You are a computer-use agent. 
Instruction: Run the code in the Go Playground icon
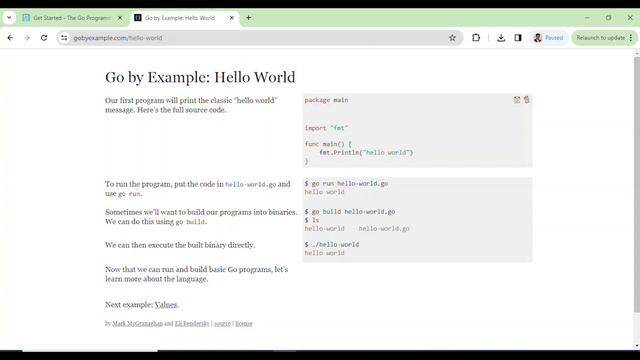tap(517, 100)
